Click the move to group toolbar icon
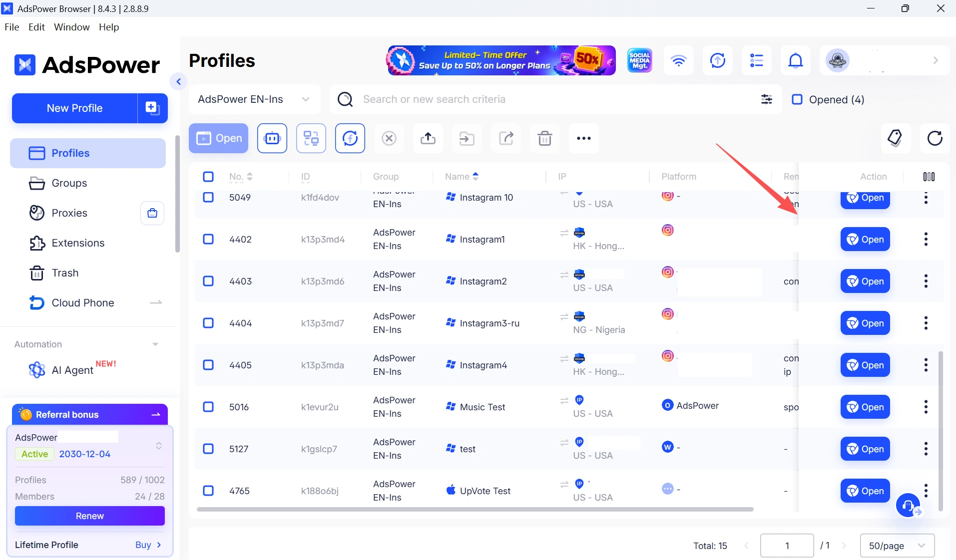The height and width of the screenshot is (560, 956). tap(467, 138)
